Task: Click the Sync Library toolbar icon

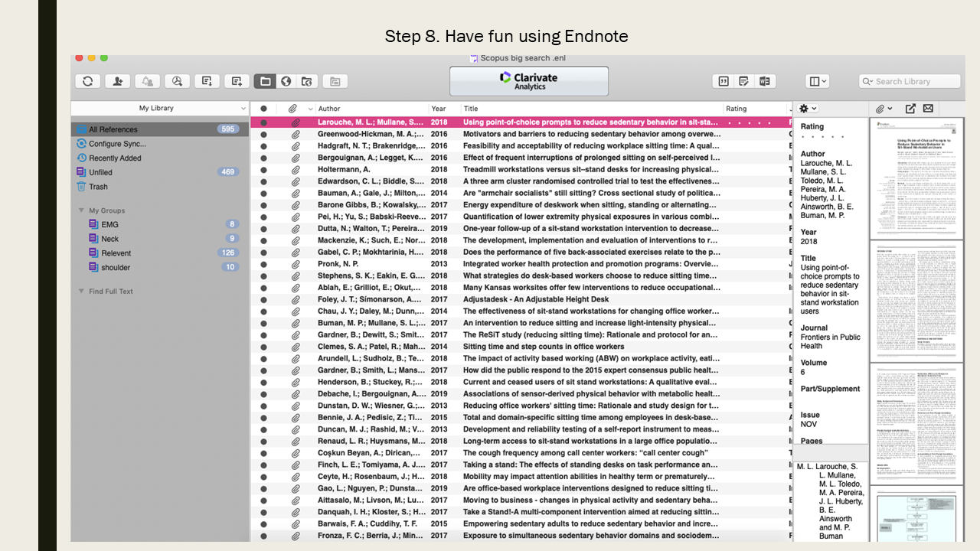Action: point(88,81)
